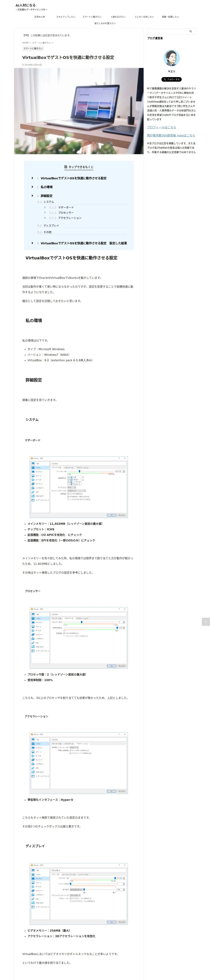Expand the triangle beside 3.1.1 マザーボード
This screenshot has height=980, width=210.
[x=45, y=207]
